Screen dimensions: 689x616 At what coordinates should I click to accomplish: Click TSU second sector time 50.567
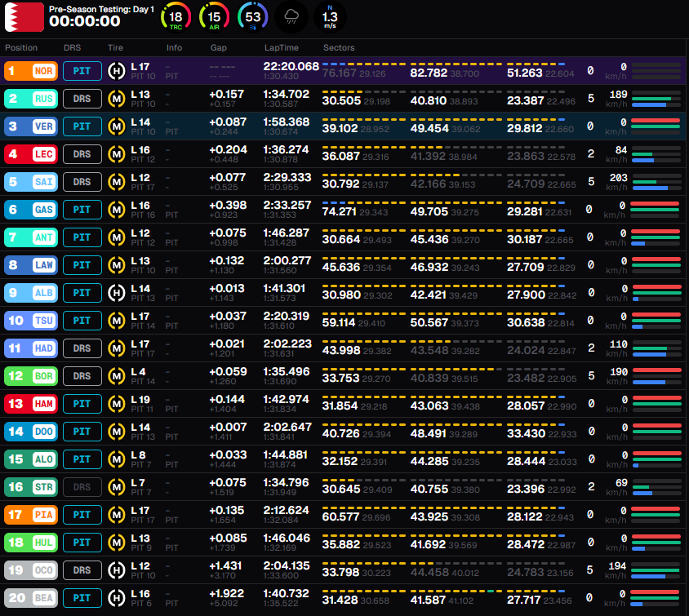click(x=429, y=323)
